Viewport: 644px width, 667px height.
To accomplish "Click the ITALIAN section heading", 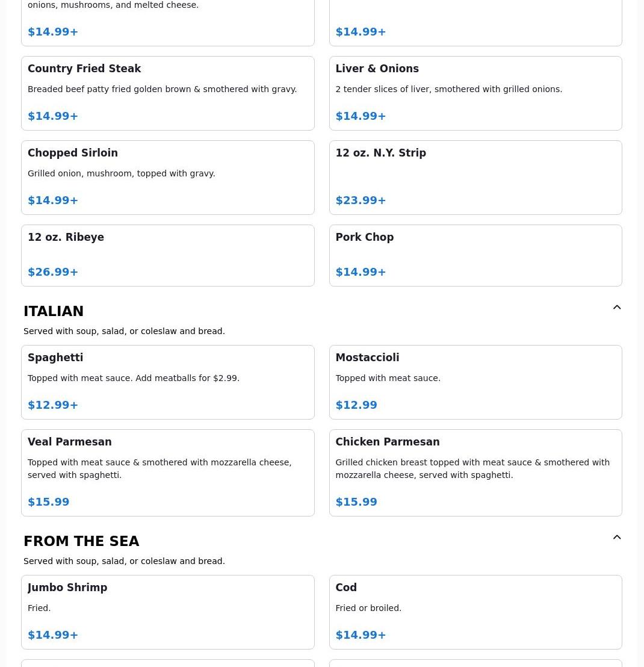I will click(54, 311).
